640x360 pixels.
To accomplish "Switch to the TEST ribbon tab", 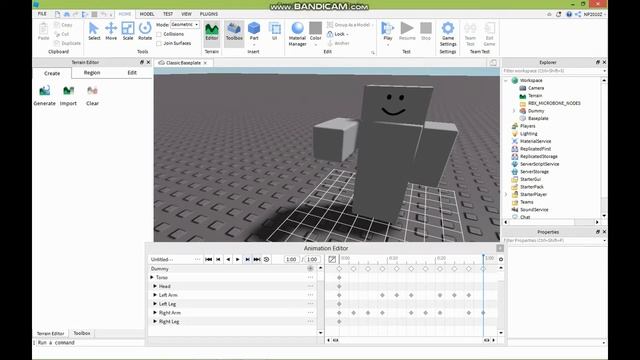I will click(168, 14).
